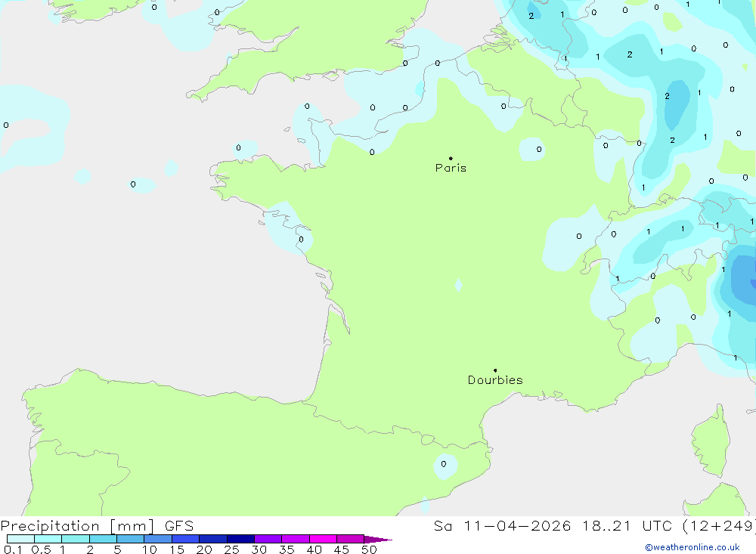Click the weatheronline.co.uk copyright link
The image size is (756, 554).
coord(692,547)
